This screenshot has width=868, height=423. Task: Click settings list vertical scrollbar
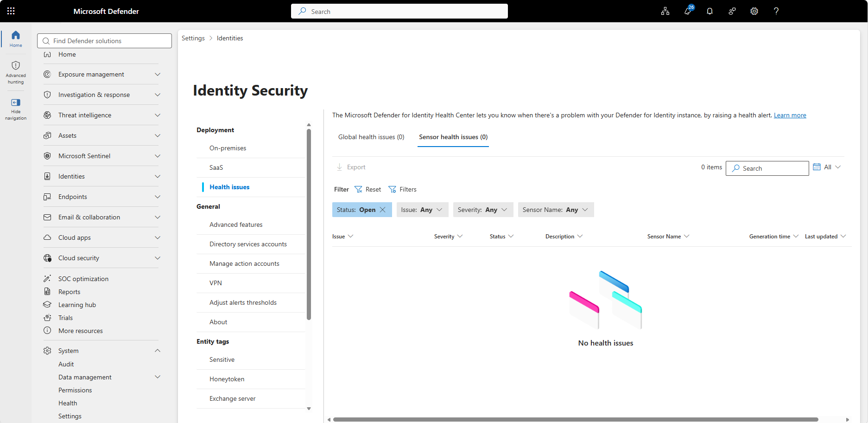(x=309, y=224)
